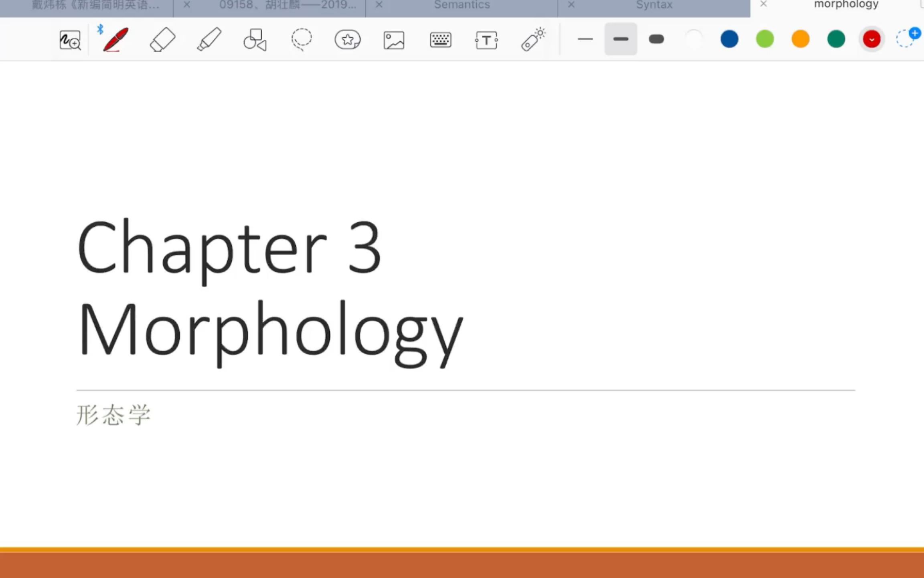Select the text box tool
This screenshot has height=578, width=924.
click(486, 40)
